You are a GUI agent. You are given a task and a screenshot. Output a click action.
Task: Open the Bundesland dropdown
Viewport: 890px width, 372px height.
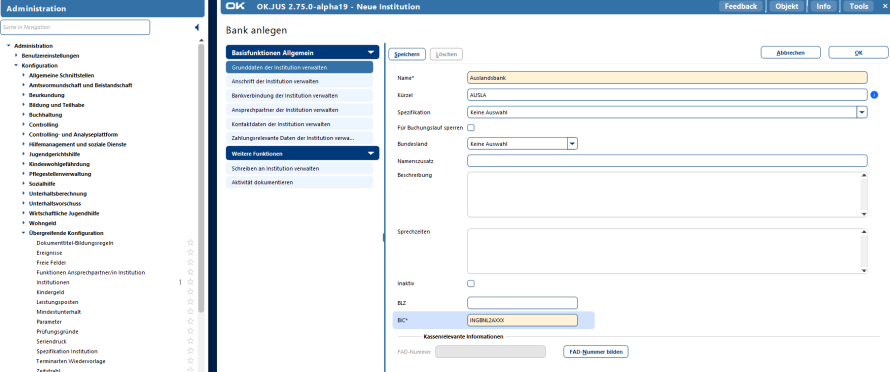tap(573, 144)
